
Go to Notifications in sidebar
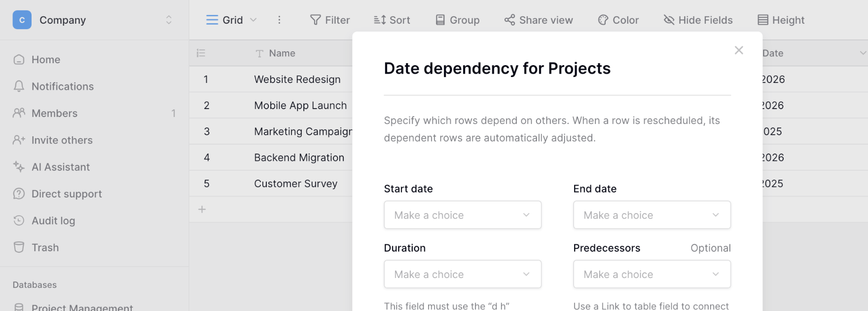pos(62,86)
